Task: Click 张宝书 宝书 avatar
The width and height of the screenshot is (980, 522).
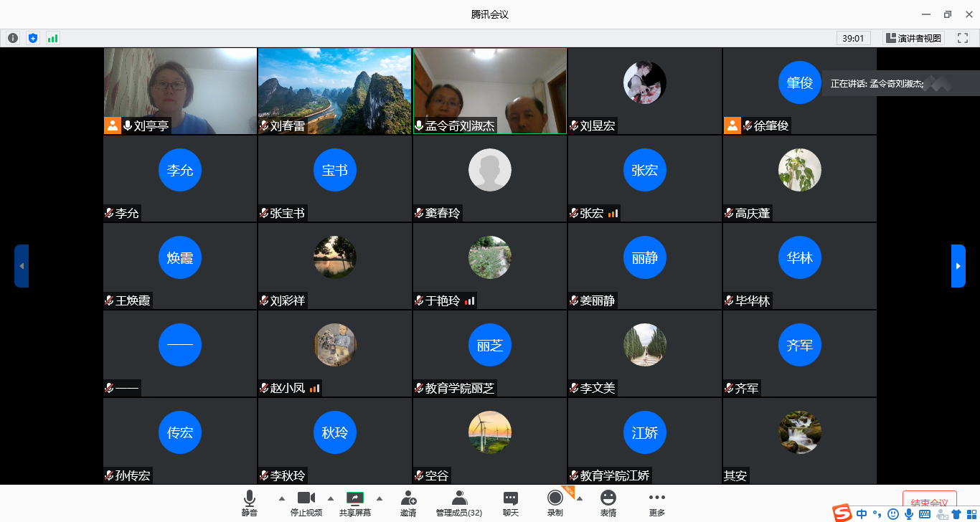Action: [x=335, y=170]
